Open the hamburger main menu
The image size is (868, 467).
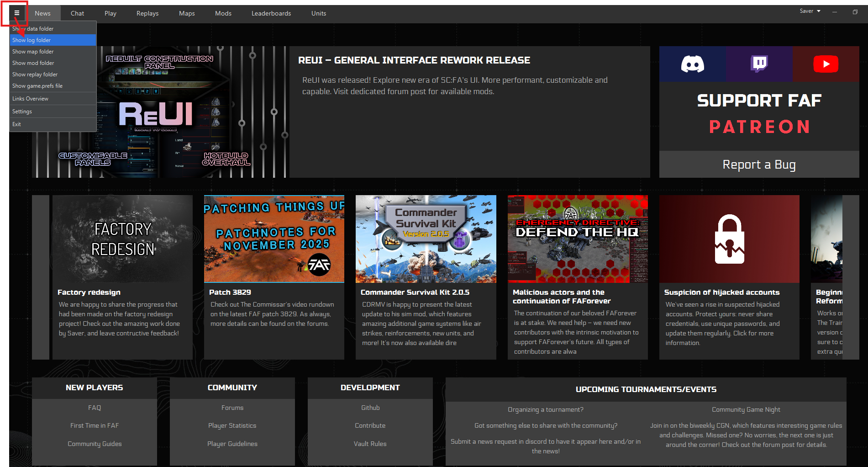point(17,13)
